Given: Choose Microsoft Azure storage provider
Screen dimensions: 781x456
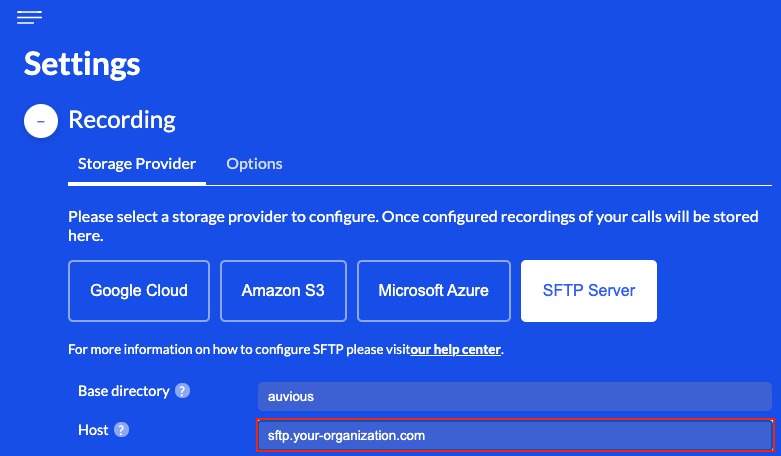Looking at the screenshot, I should [433, 291].
